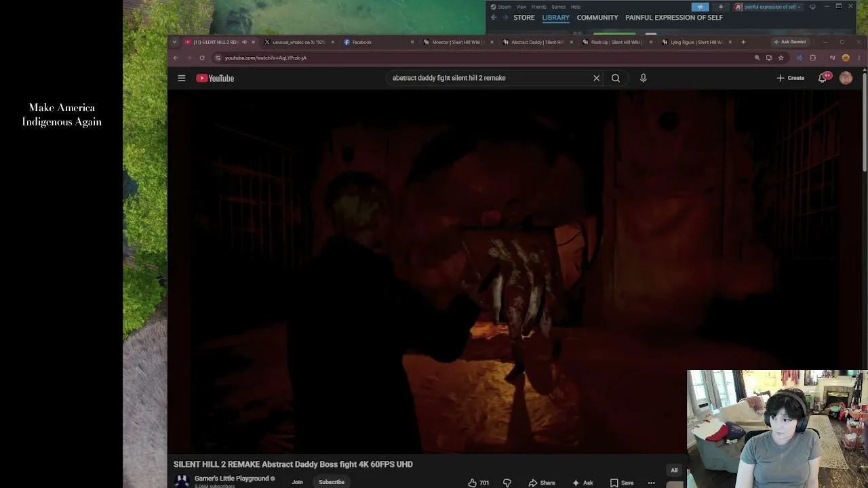Open the Chrome zoom magnifier icon

point(757,58)
